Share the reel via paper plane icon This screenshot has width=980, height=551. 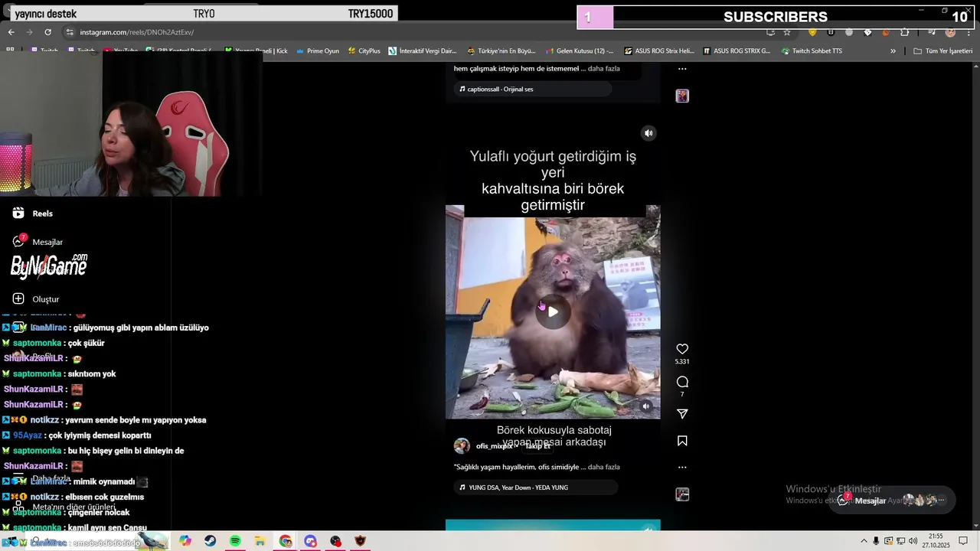click(x=682, y=414)
